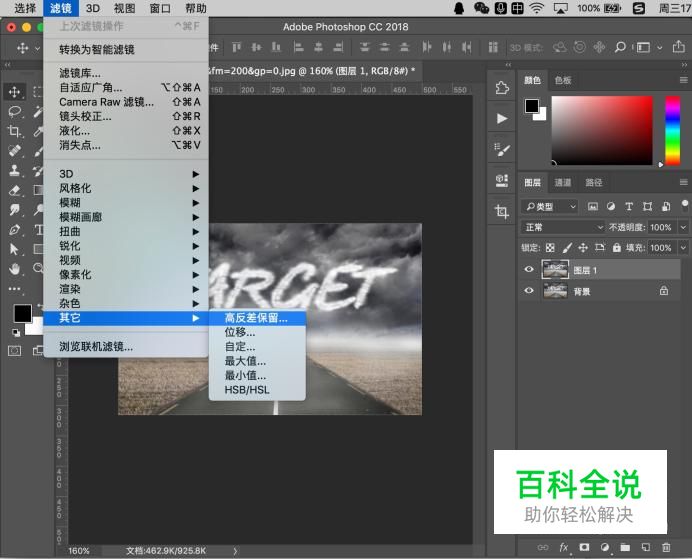Select the Hand tool
The width and height of the screenshot is (692, 559).
click(x=15, y=269)
